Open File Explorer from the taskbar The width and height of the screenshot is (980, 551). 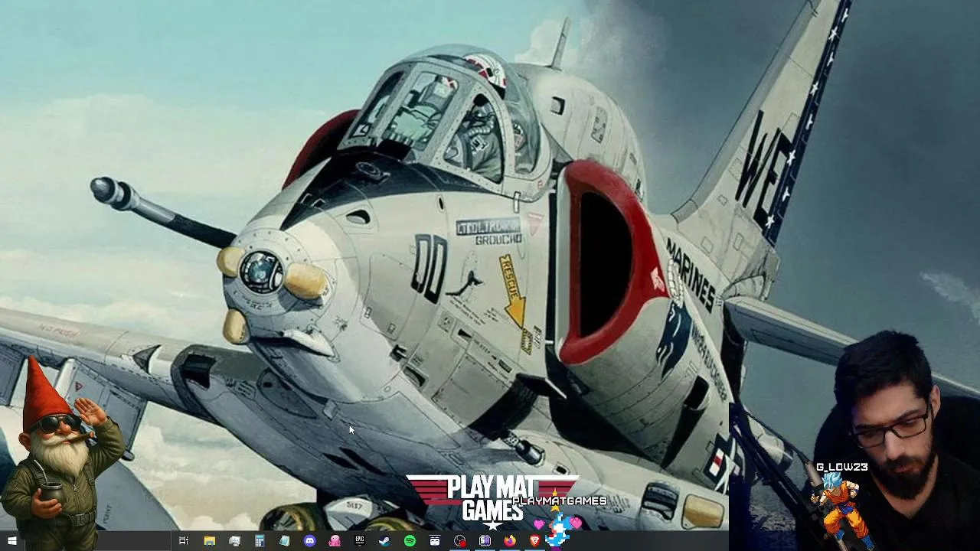click(209, 541)
